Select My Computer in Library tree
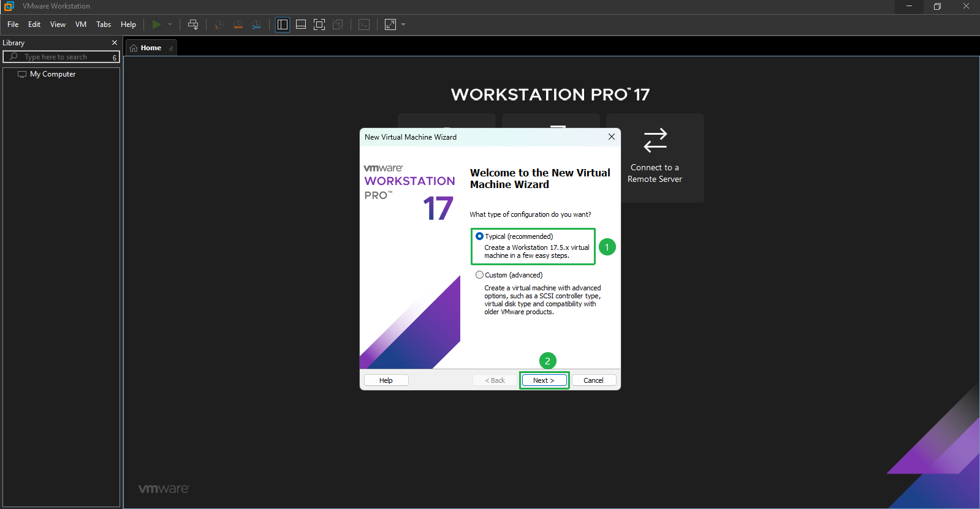 53,74
